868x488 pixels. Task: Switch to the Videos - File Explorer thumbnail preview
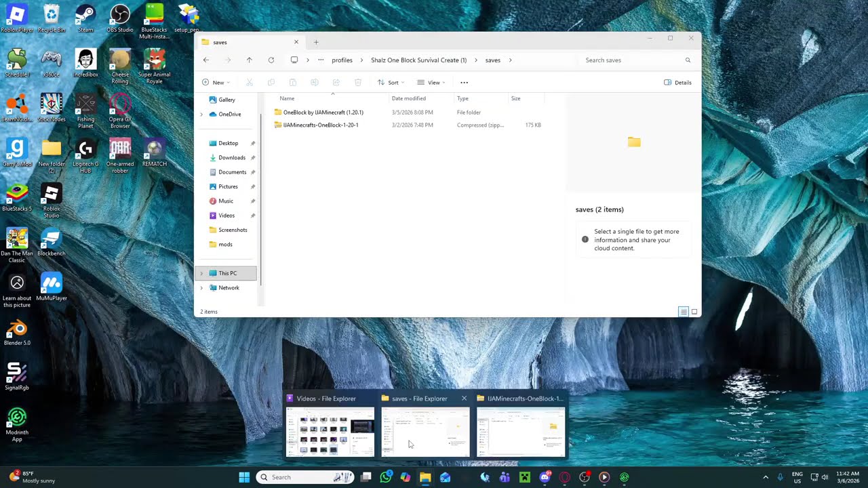pos(330,425)
